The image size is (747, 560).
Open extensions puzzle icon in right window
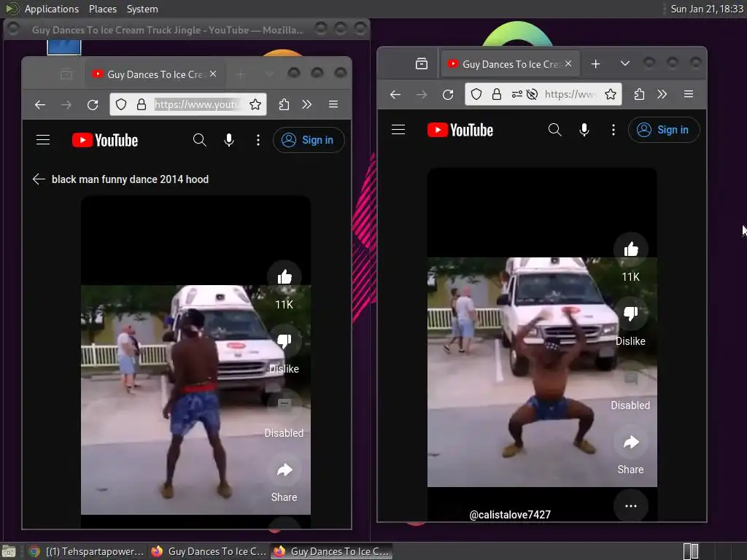(x=639, y=94)
